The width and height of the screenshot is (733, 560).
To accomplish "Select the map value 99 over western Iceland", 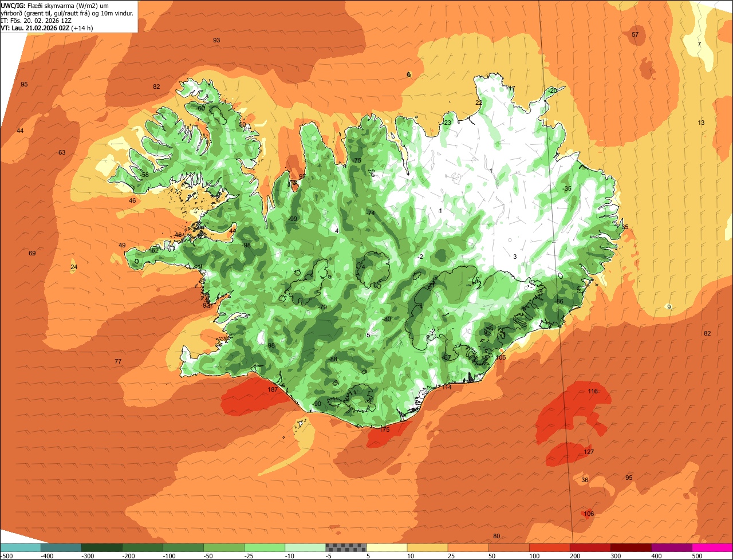I will click(294, 219).
